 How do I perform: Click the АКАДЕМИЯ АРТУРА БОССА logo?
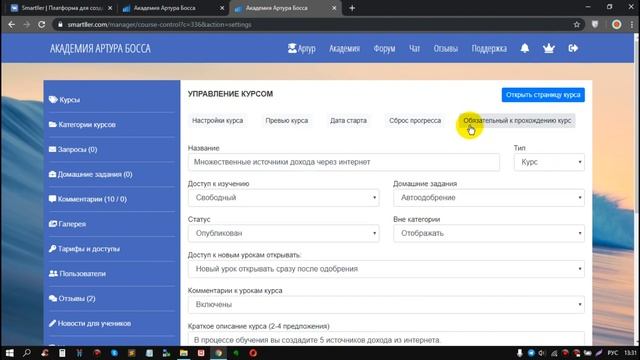click(x=100, y=49)
